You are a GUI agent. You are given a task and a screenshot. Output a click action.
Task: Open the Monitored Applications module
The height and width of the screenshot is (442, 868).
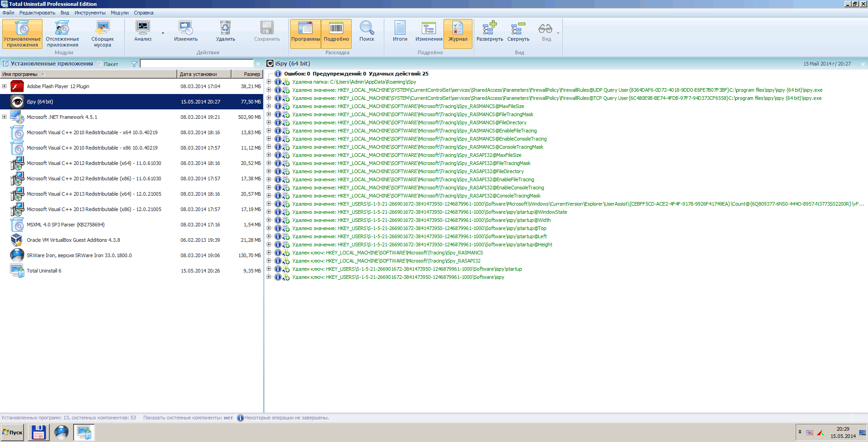click(62, 33)
